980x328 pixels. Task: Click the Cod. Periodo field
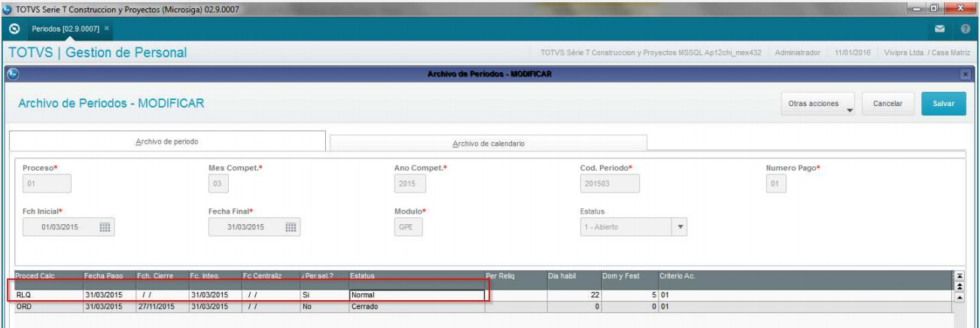click(609, 184)
